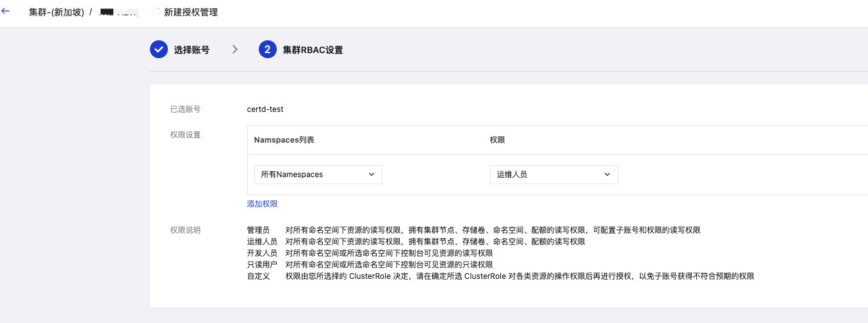Screen dimensions: 868x323
Task: Click the step 1 checkmark circle icon
Action: (x=159, y=49)
